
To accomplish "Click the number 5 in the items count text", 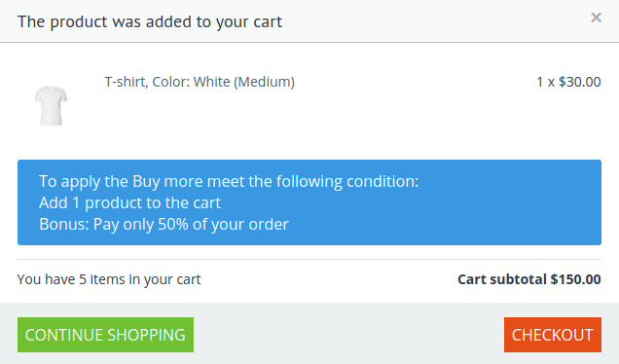I will [83, 279].
